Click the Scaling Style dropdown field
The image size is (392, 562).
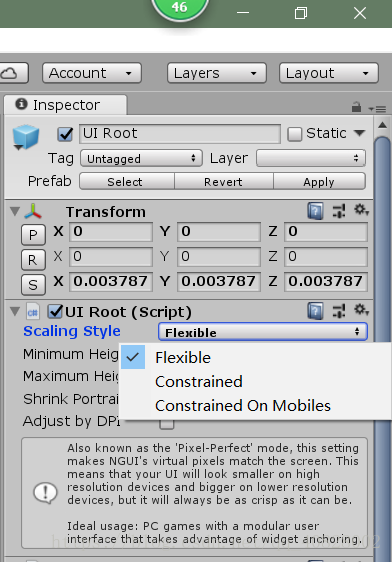point(263,332)
